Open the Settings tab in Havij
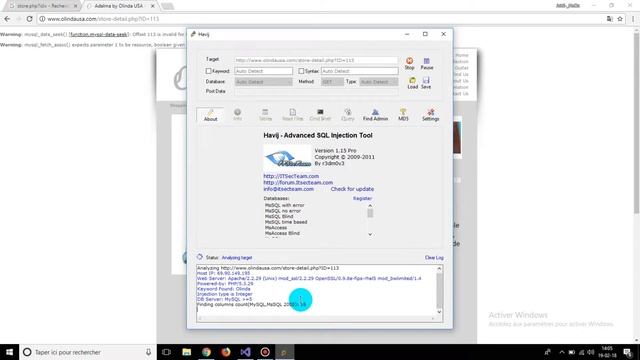 pos(431,115)
